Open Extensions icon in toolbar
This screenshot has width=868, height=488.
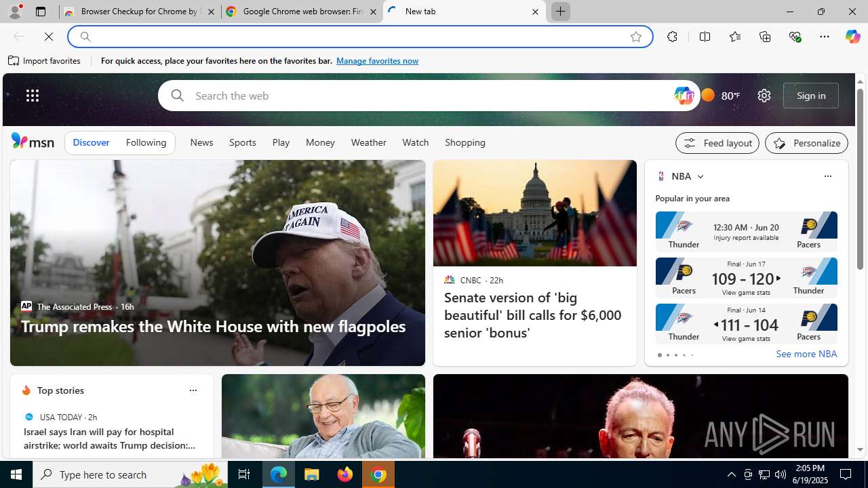click(x=672, y=37)
